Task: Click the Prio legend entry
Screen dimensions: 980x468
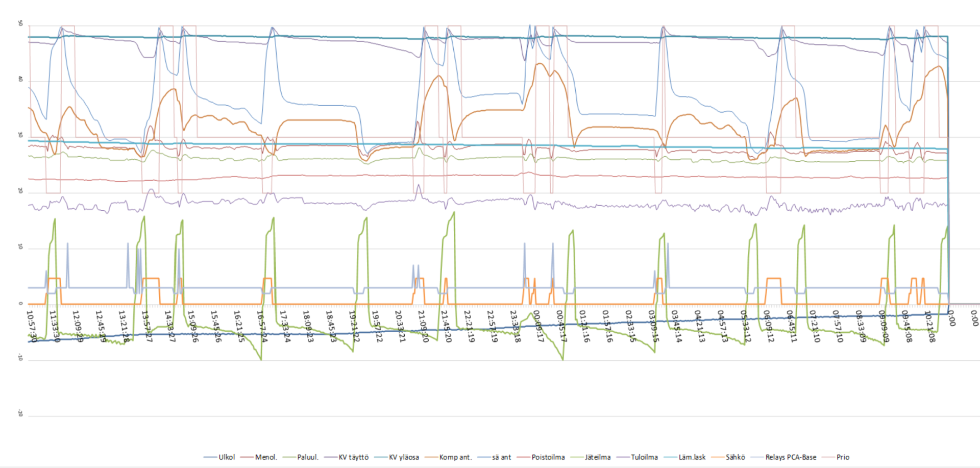Action: click(x=843, y=457)
